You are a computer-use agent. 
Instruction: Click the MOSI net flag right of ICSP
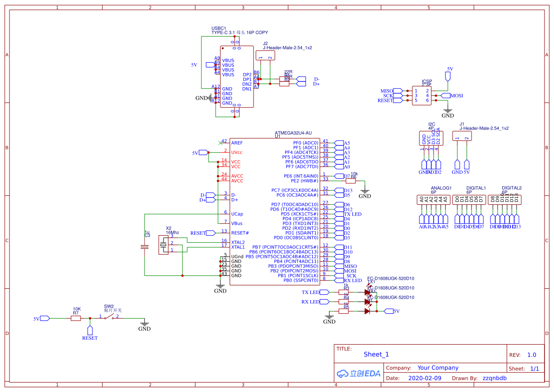[x=445, y=95]
